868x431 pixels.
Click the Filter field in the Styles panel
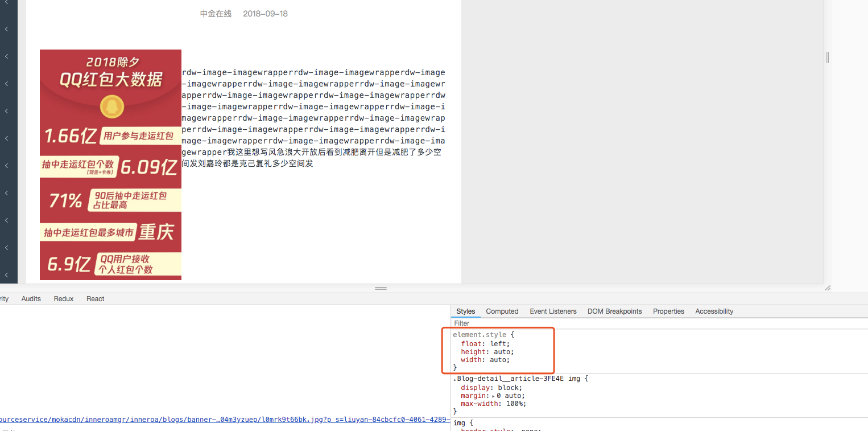(x=512, y=323)
